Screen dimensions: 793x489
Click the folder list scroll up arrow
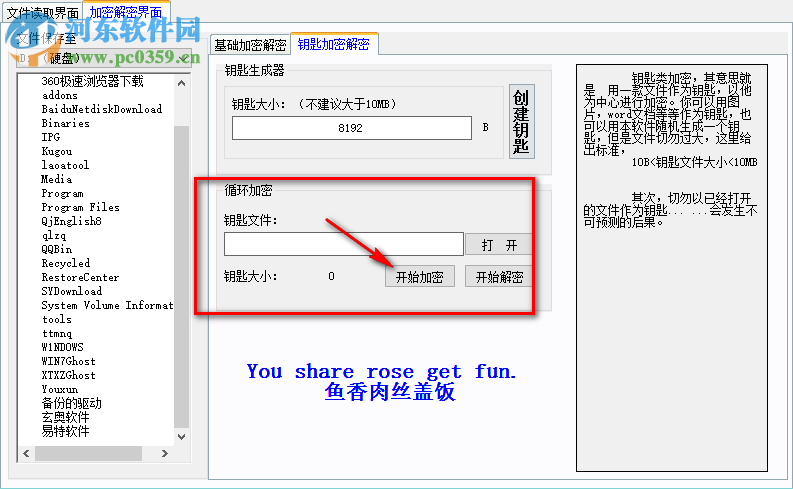click(x=182, y=82)
